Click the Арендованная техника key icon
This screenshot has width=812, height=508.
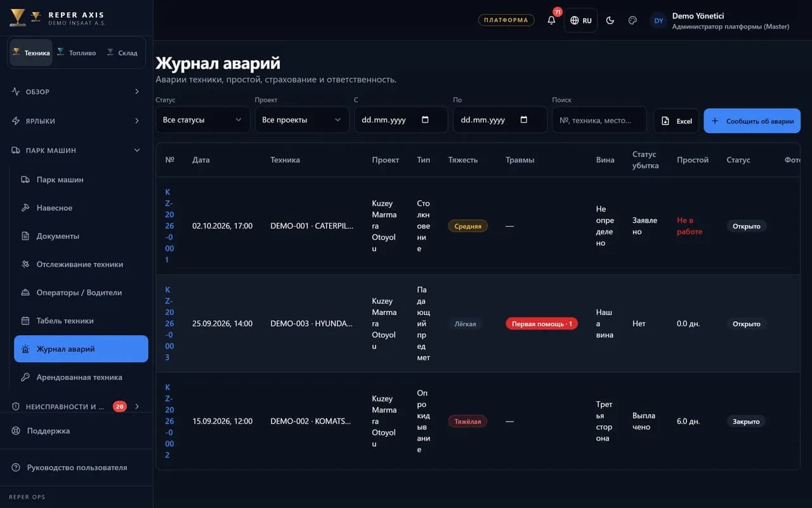[25, 377]
